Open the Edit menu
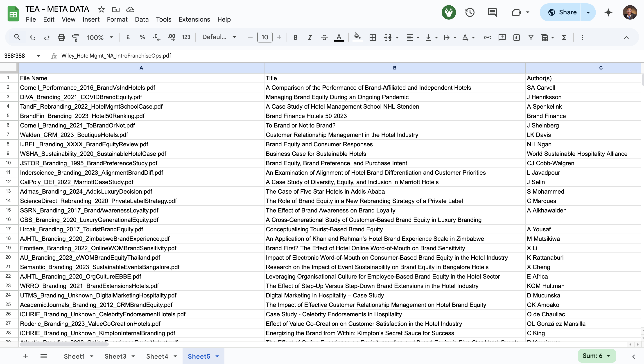Screen dimensions: 644x364 click(x=49, y=19)
